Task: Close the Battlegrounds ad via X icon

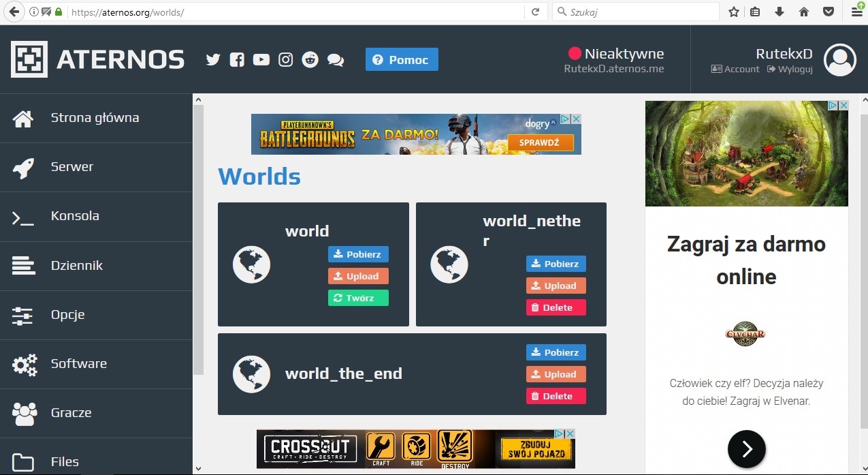Action: coord(576,119)
